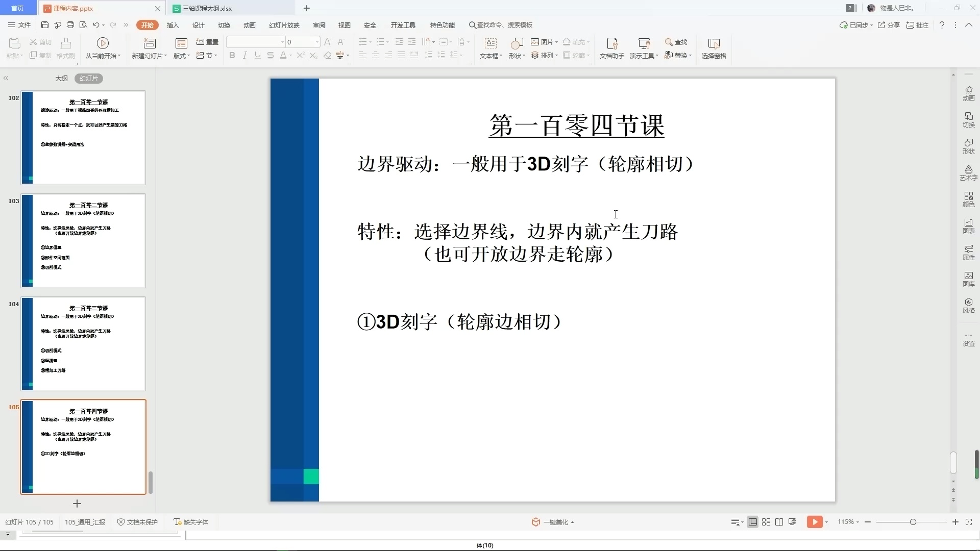Open the 设置 settings at bottom of right sidebar
This screenshot has width=980, height=551.
tap(968, 339)
